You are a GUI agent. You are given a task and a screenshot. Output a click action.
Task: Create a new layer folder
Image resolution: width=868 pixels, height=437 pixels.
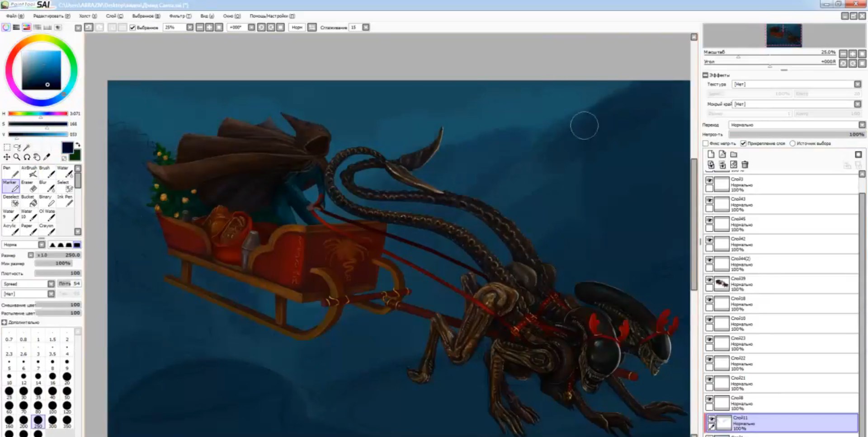click(x=734, y=155)
